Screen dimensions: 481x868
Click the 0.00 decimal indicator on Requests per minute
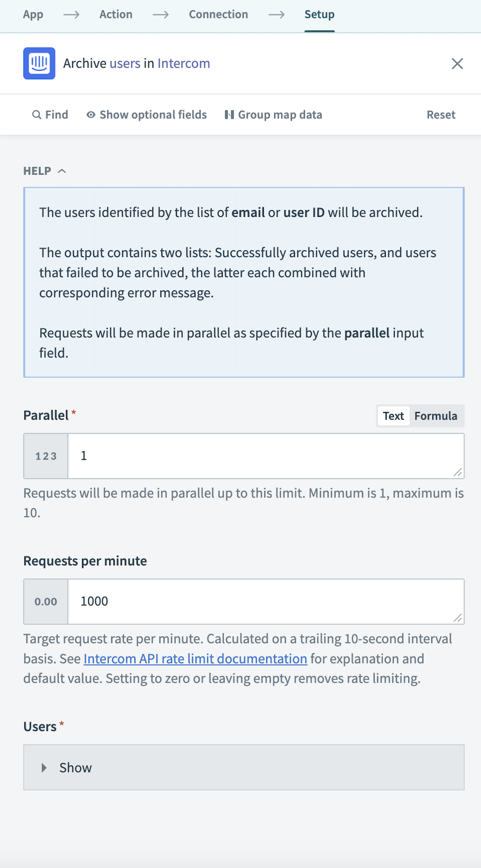pos(45,601)
